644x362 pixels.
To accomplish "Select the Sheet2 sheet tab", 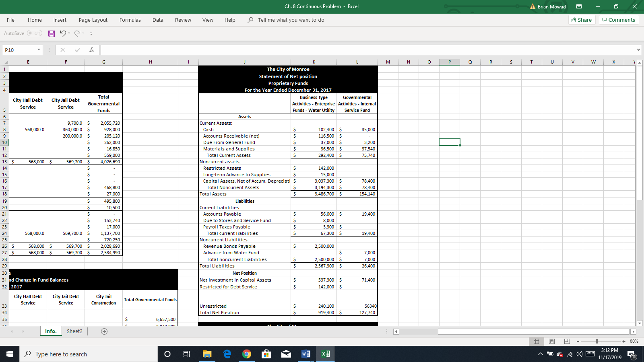I will (74, 331).
